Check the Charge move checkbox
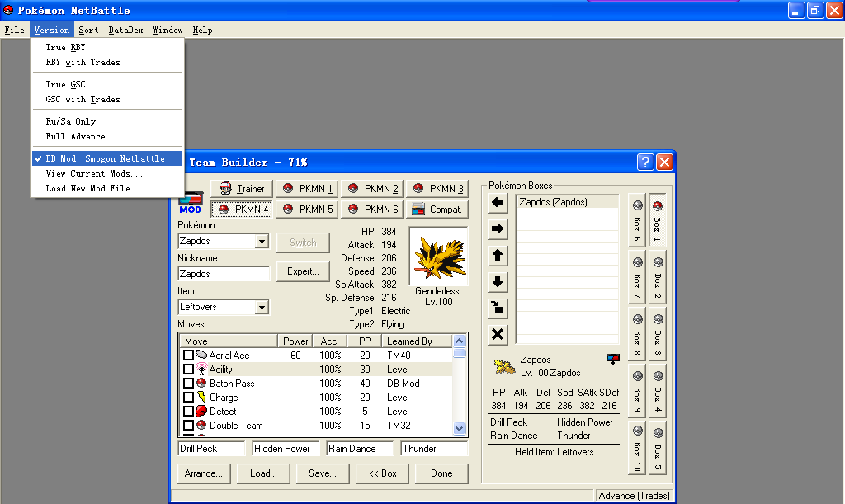 click(x=188, y=398)
